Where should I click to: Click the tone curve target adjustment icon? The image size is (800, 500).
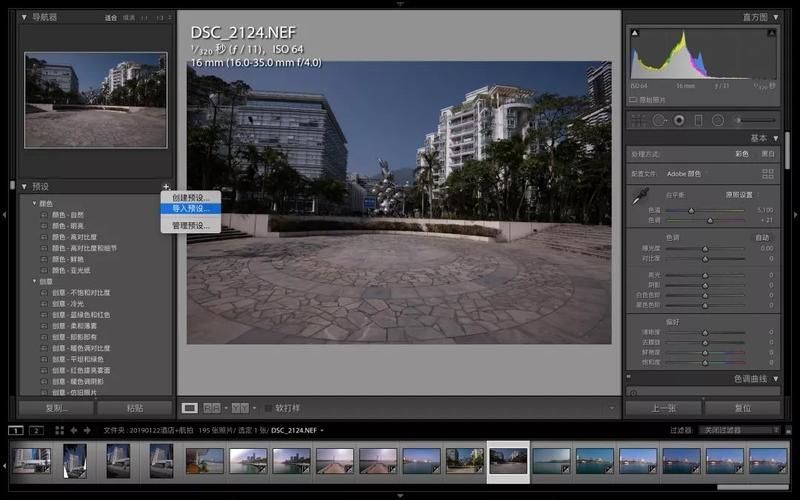634,393
